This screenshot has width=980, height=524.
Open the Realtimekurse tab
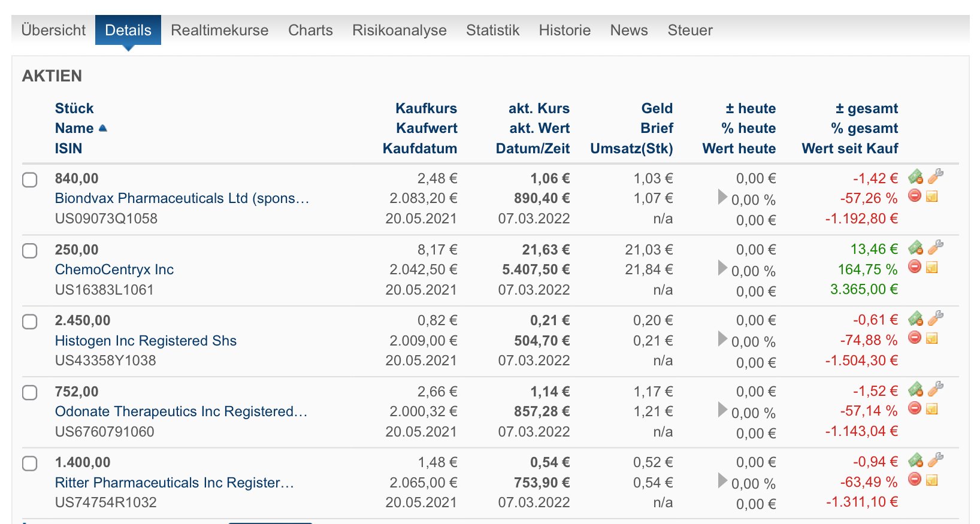[219, 30]
